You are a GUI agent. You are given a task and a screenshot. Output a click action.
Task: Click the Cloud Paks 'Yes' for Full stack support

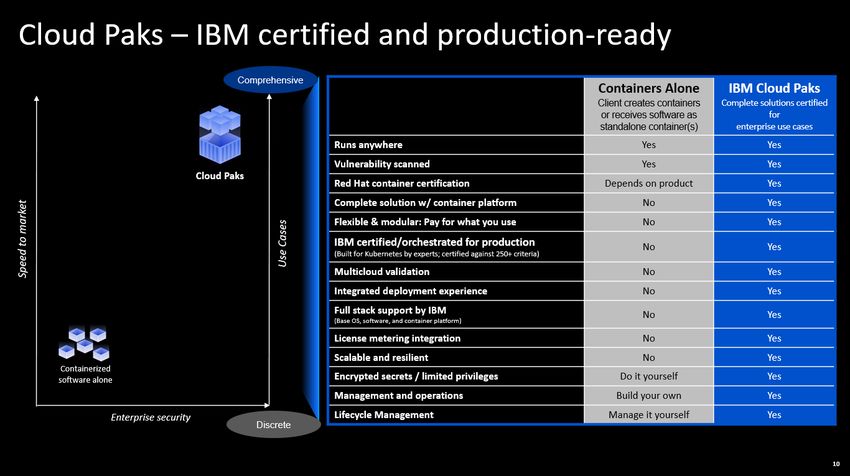click(x=774, y=314)
